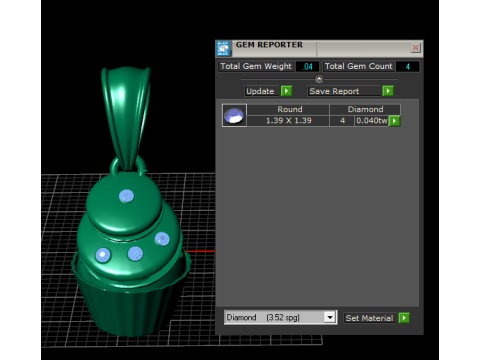Collapse panel using the round arrow handle
Image resolution: width=480 pixels, height=360 pixels.
click(319, 79)
